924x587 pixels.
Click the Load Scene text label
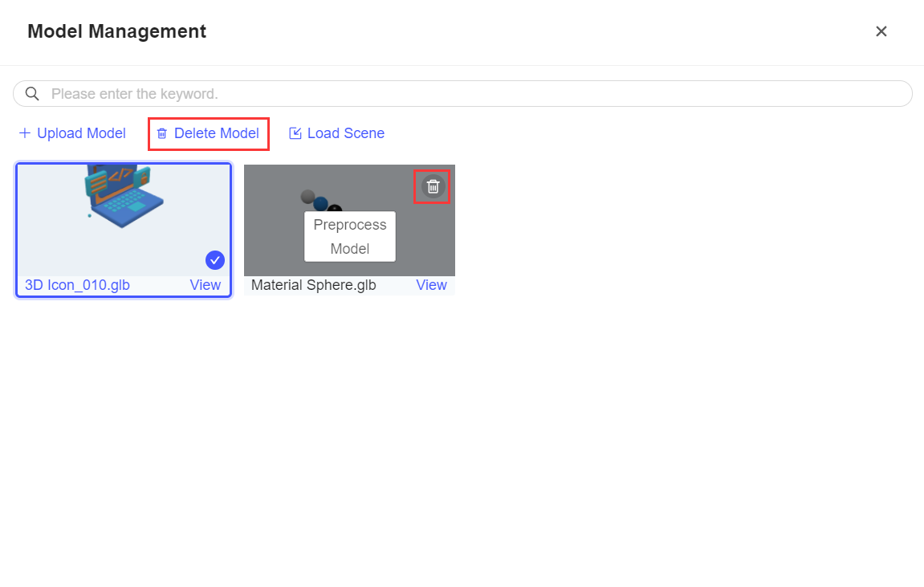(x=345, y=133)
